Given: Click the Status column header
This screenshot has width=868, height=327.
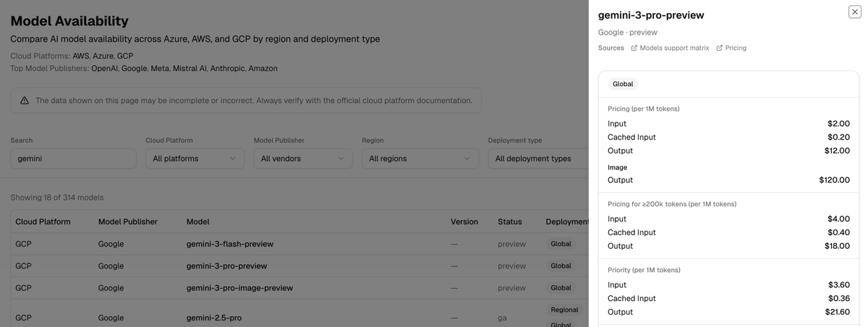Looking at the screenshot, I should [x=510, y=221].
